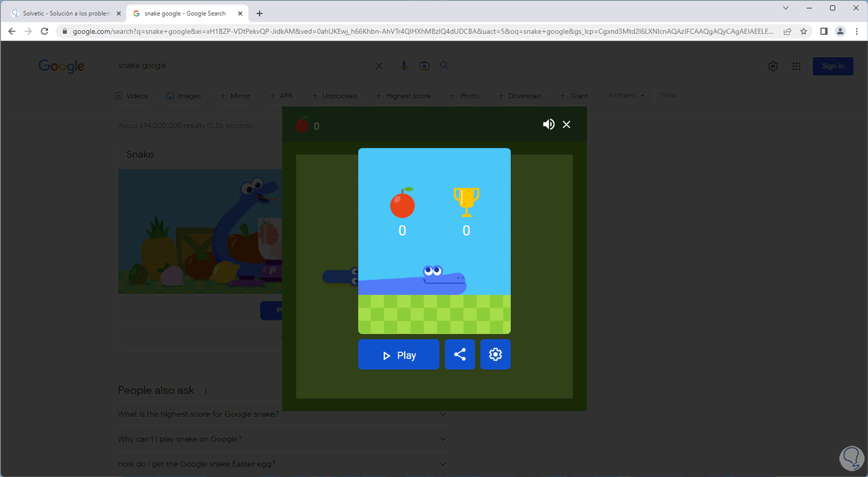Add Photo filter chip
The width and height of the screenshot is (868, 477).
pyautogui.click(x=464, y=96)
